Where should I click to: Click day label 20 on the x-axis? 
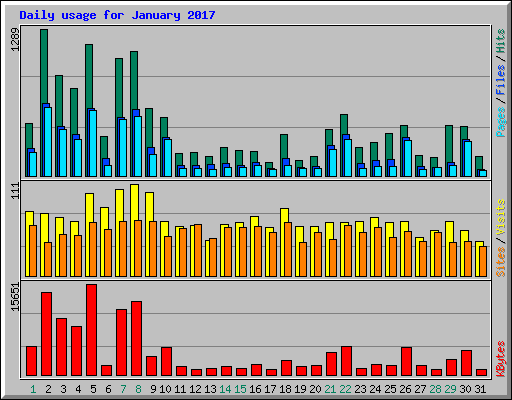[315, 389]
